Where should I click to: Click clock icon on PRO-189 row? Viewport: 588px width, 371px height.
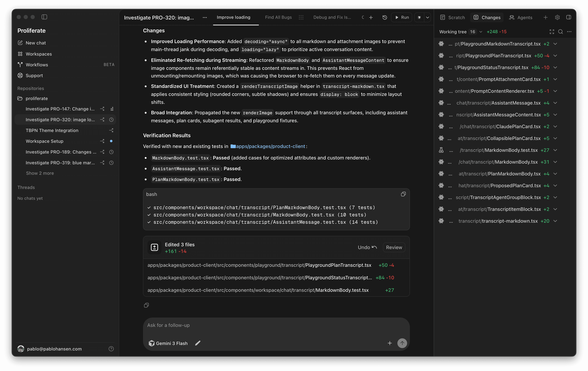point(111,152)
